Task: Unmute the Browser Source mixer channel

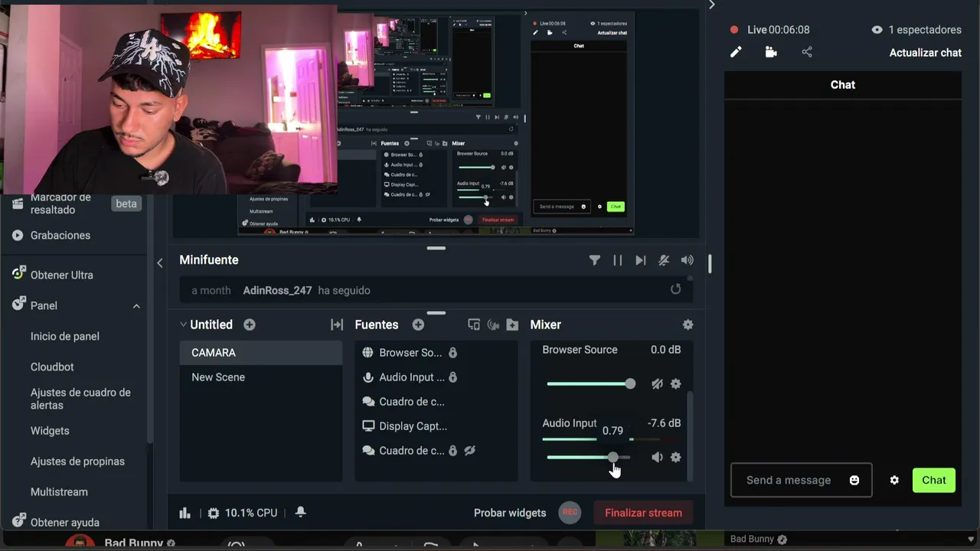Action: 657,383
